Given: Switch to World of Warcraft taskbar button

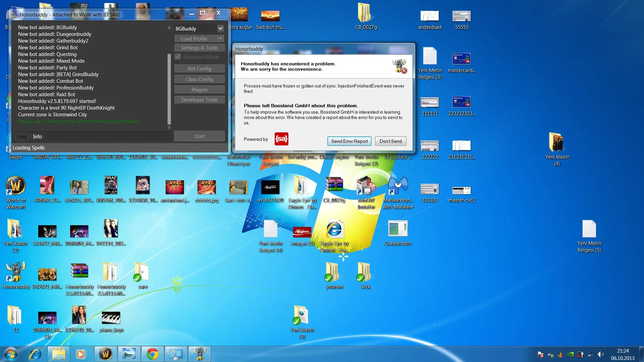Looking at the screenshot, I should coord(105,354).
